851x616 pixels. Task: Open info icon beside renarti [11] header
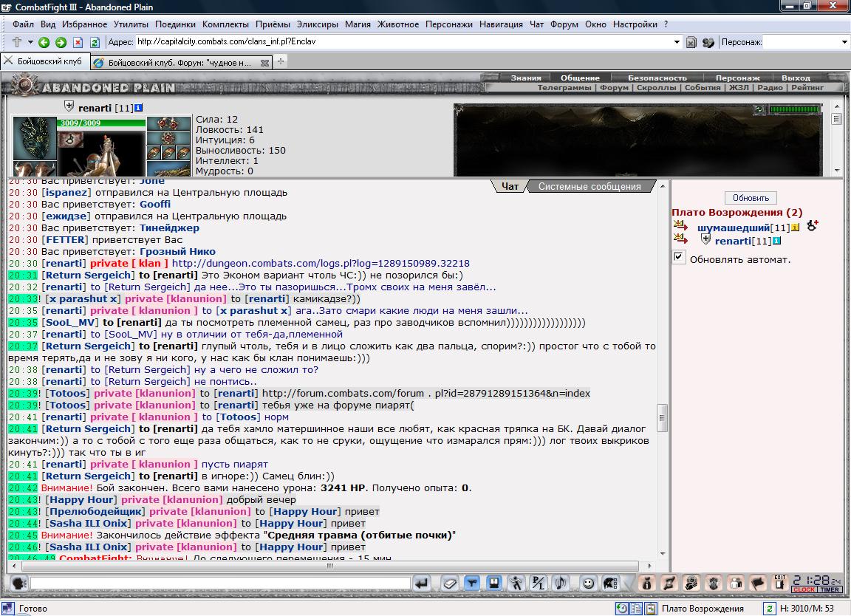pos(138,108)
